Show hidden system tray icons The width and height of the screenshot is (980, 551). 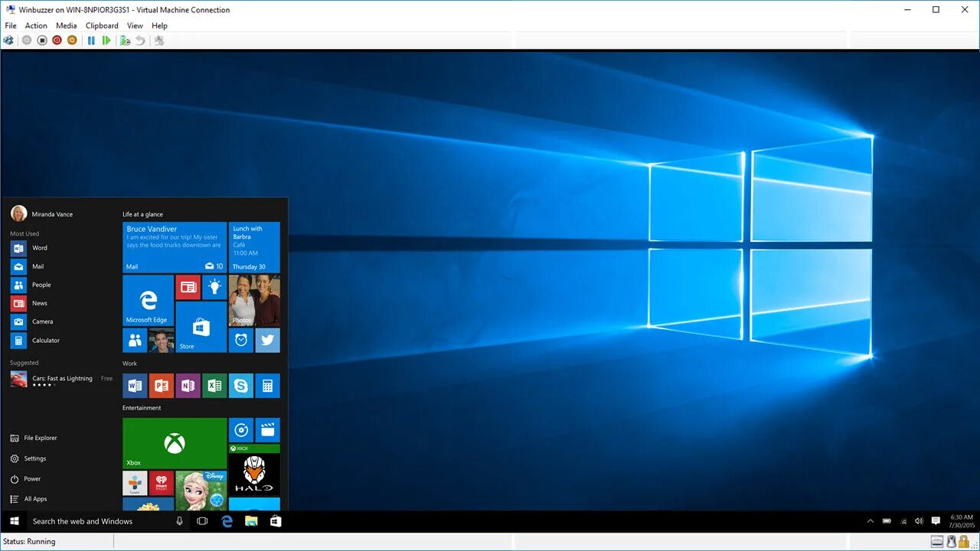pos(870,521)
